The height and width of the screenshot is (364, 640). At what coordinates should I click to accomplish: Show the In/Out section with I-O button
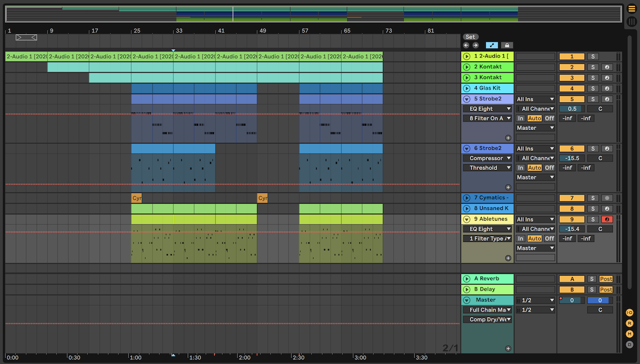click(x=629, y=313)
